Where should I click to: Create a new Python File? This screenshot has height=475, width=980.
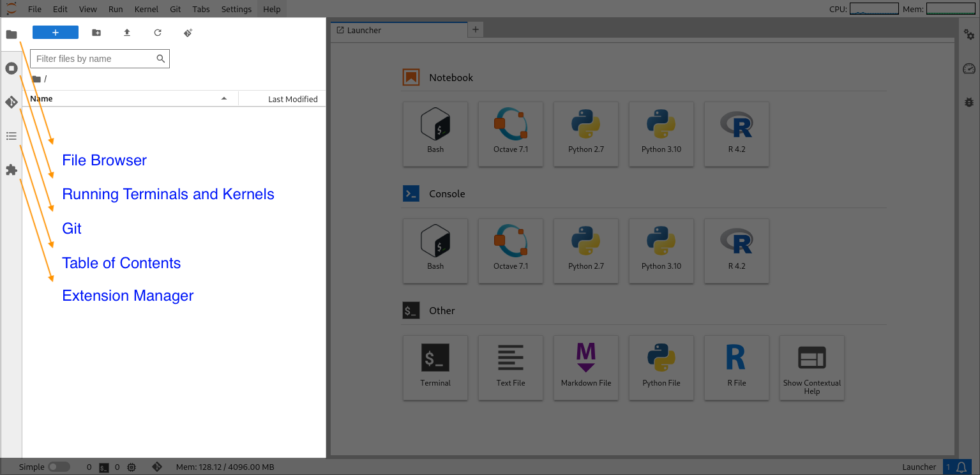(x=661, y=368)
